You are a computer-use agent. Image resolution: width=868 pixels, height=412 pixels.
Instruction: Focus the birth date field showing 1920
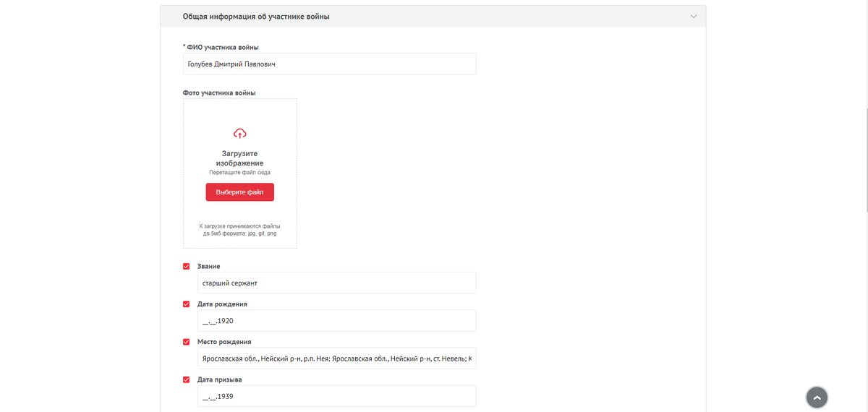[336, 320]
